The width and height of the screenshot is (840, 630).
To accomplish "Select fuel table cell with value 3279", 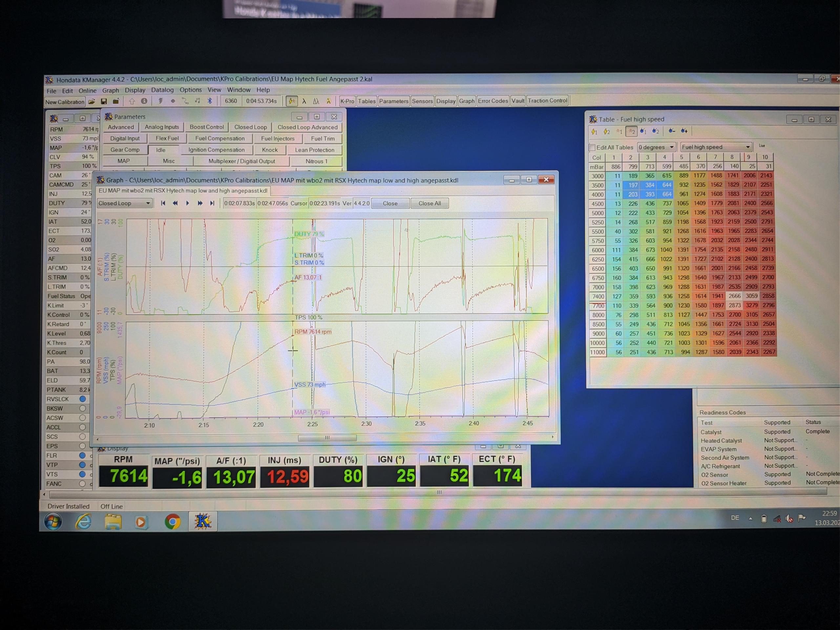I will point(751,305).
